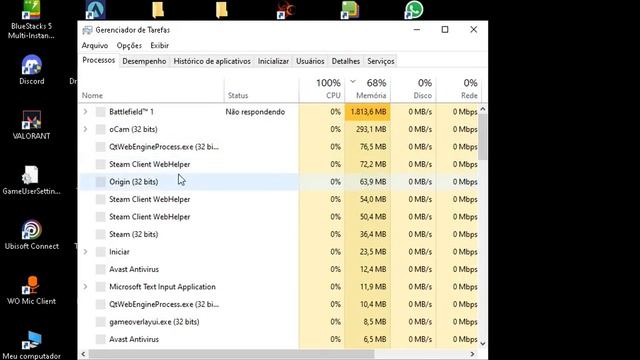Click the 23,5 MB memory cell

(x=368, y=252)
